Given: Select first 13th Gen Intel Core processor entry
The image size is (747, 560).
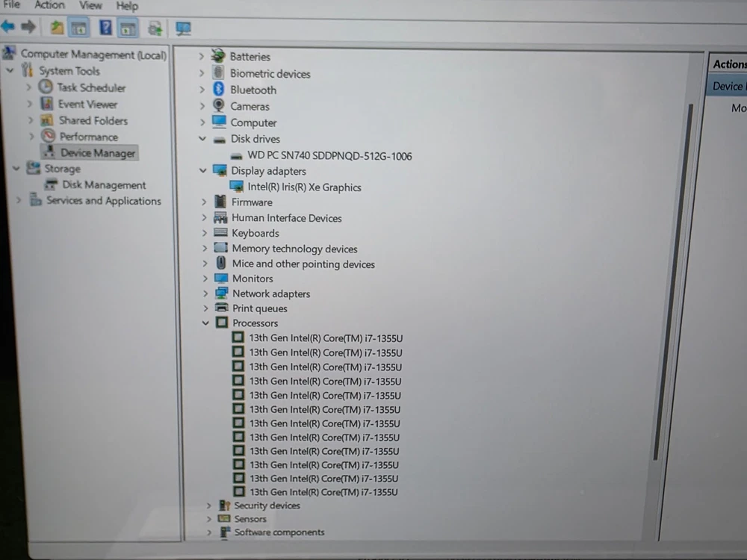Looking at the screenshot, I should click(x=325, y=338).
